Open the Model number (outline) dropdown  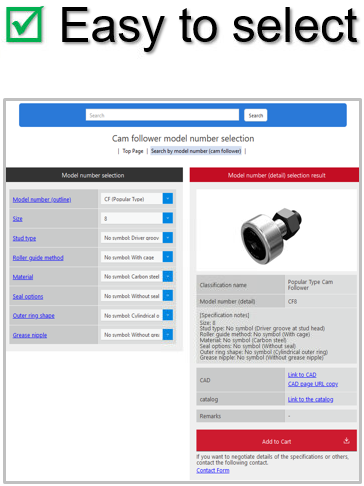pyautogui.click(x=137, y=199)
